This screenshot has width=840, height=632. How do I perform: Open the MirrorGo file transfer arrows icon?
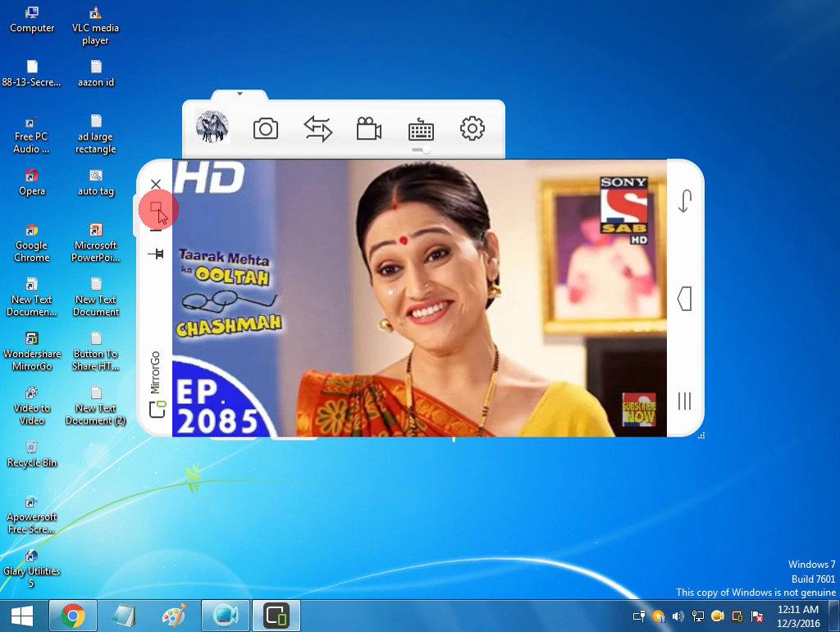click(317, 129)
